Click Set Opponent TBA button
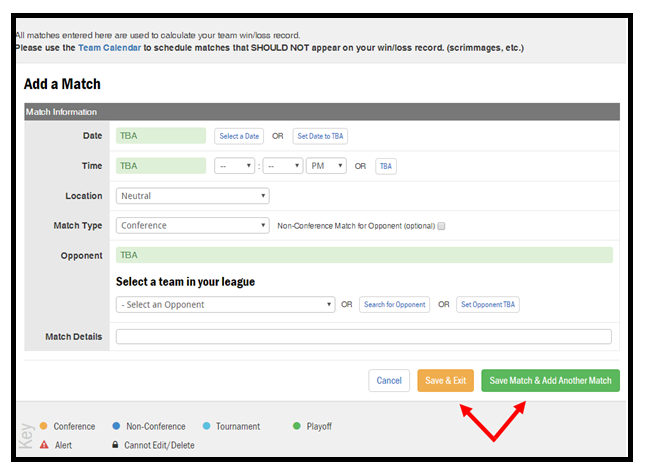The height and width of the screenshot is (472, 645). [x=488, y=304]
